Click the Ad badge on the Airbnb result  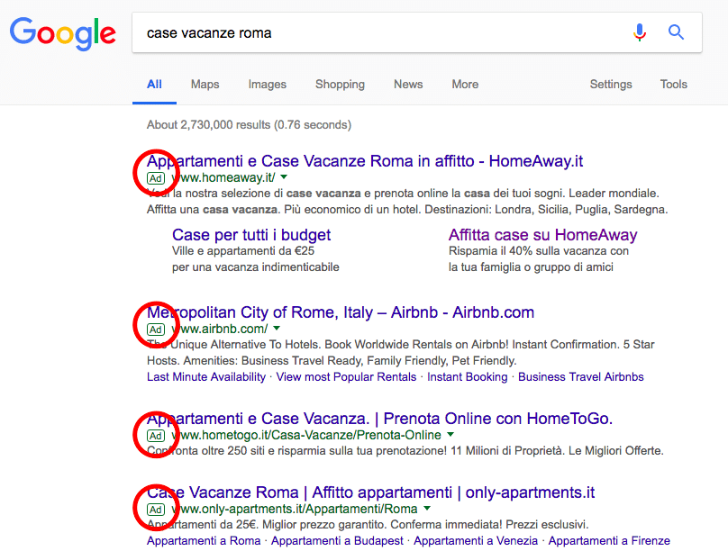click(156, 330)
